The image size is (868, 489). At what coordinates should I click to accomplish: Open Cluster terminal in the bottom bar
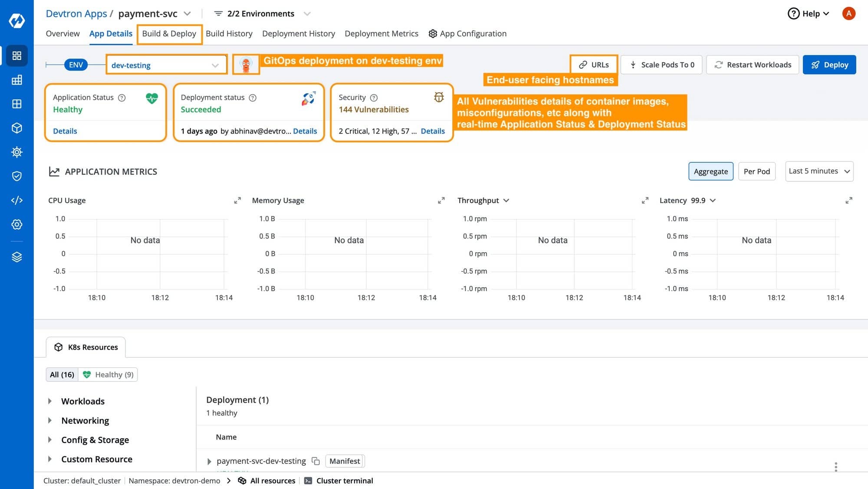click(339, 481)
